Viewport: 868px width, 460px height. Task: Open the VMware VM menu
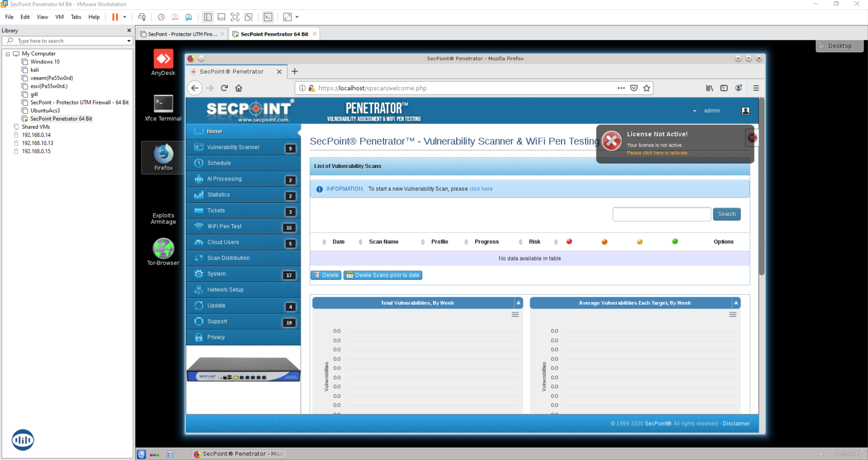point(59,17)
